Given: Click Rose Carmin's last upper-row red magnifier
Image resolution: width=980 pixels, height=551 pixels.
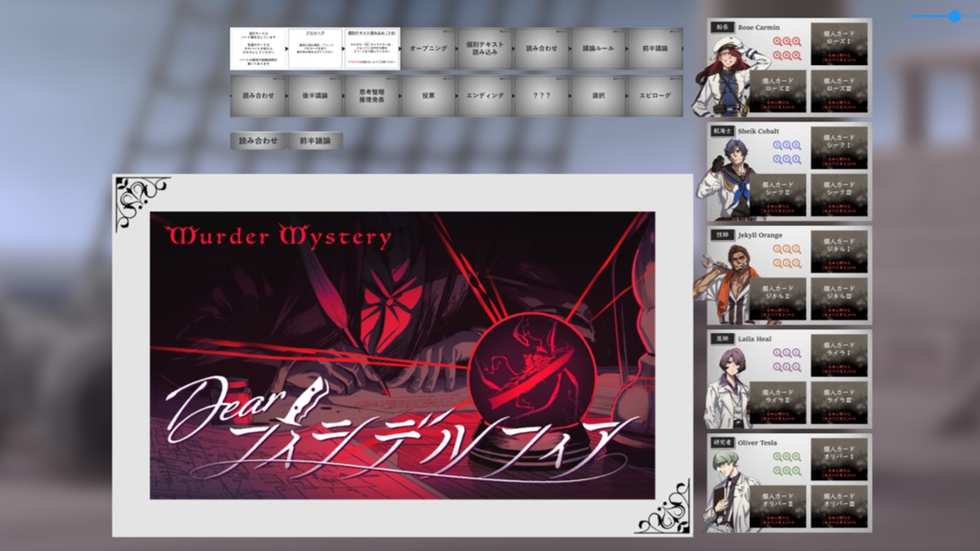Looking at the screenshot, I should (796, 42).
